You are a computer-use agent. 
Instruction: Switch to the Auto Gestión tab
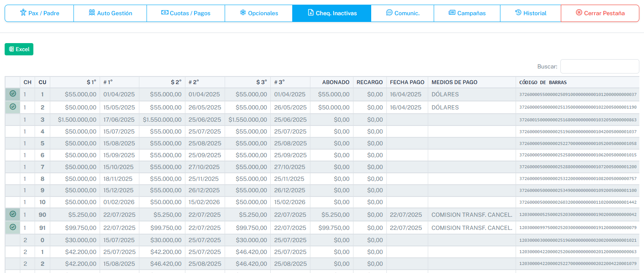tap(110, 13)
